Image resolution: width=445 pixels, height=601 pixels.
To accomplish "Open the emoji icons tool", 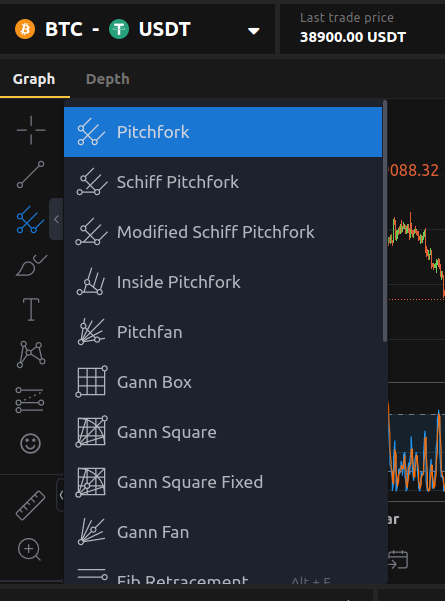I will point(30,444).
